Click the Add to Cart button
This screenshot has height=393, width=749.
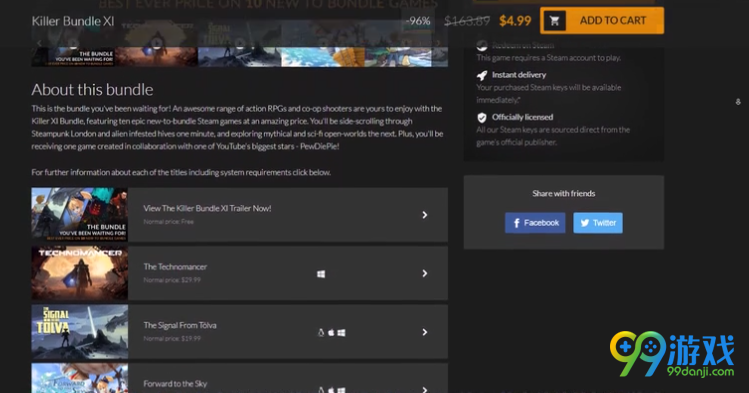[602, 21]
